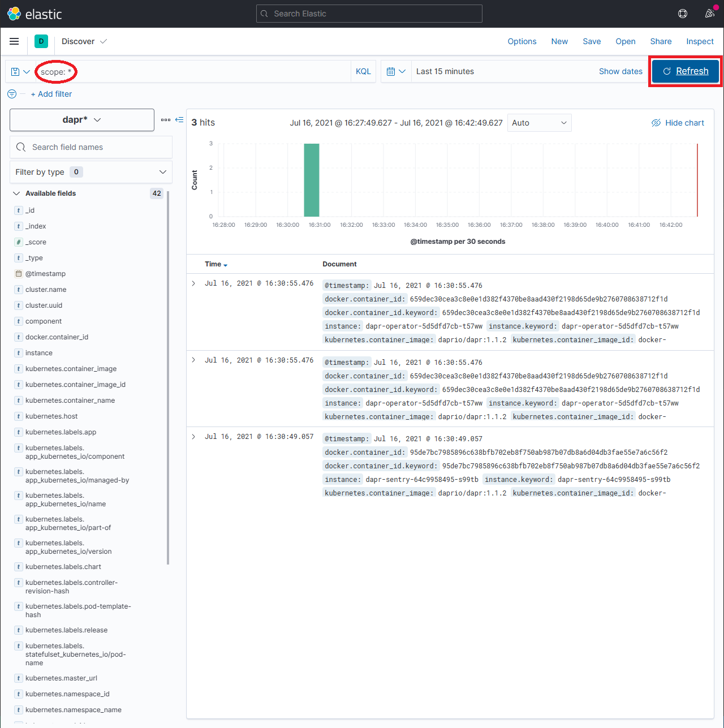This screenshot has width=724, height=728.
Task: Open quick date select via calendar icon
Action: (x=395, y=71)
